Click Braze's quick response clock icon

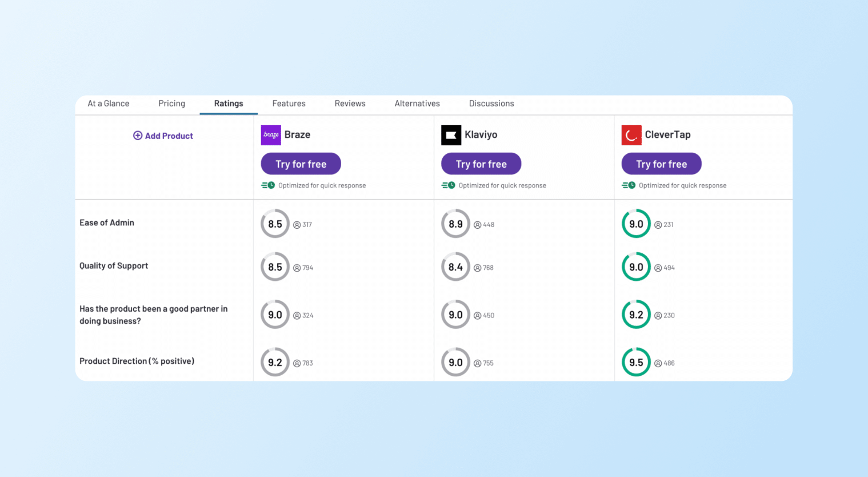pyautogui.click(x=268, y=185)
